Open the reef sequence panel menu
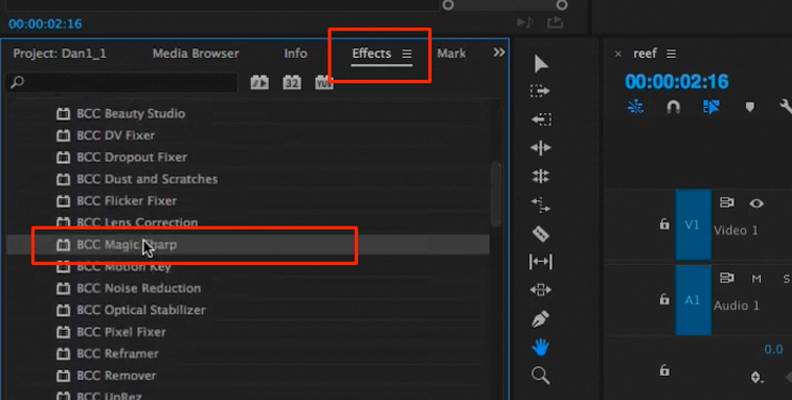Image resolution: width=792 pixels, height=400 pixels. click(671, 54)
